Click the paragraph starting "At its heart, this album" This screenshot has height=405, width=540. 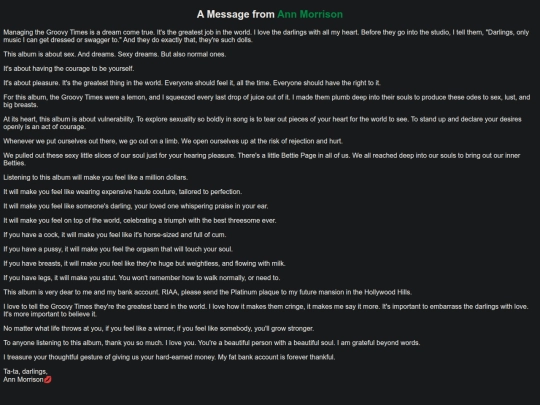point(262,123)
